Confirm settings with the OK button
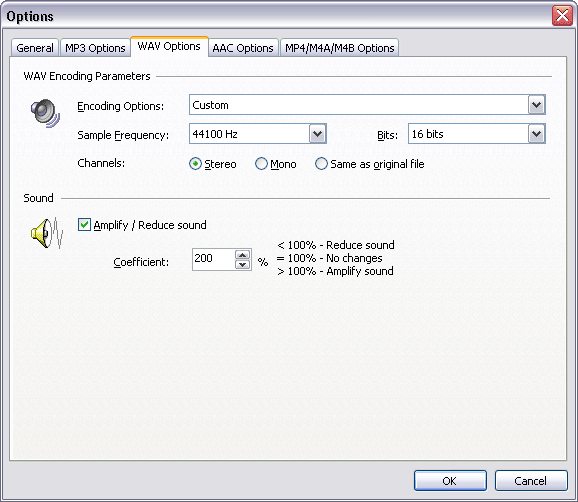Image resolution: width=578 pixels, height=502 pixels. [x=450, y=481]
